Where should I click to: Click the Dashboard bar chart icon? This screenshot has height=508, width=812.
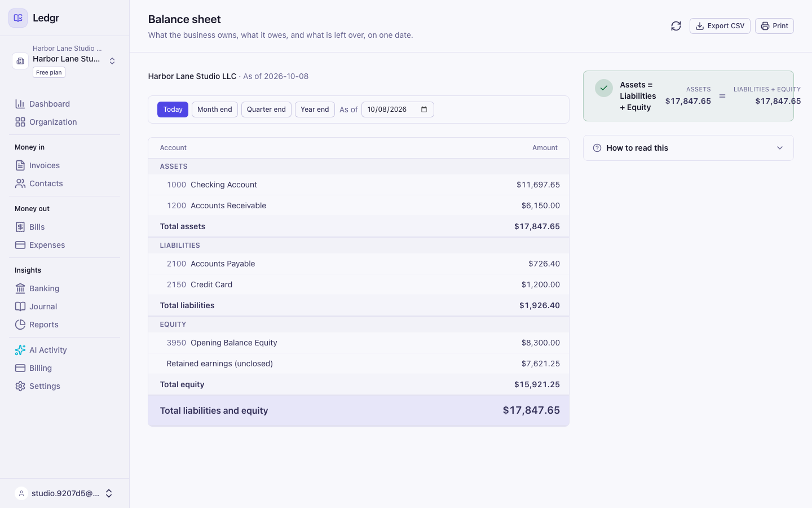pyautogui.click(x=20, y=104)
